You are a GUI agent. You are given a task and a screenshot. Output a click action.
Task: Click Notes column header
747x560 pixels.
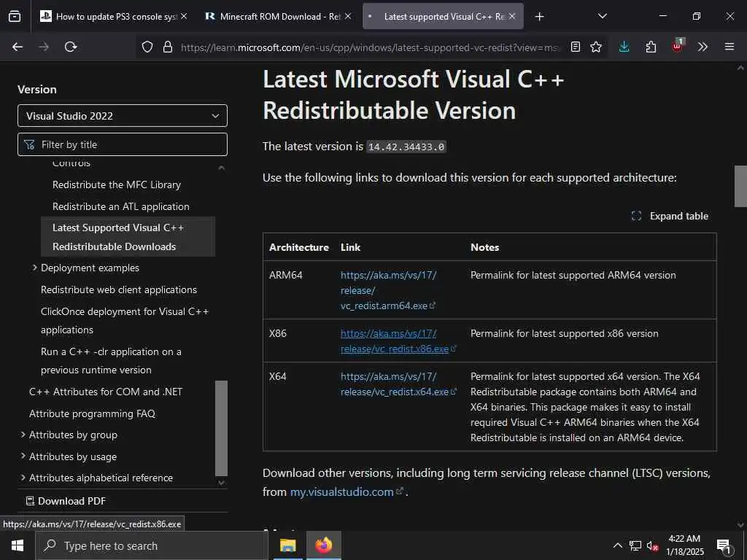(x=484, y=247)
